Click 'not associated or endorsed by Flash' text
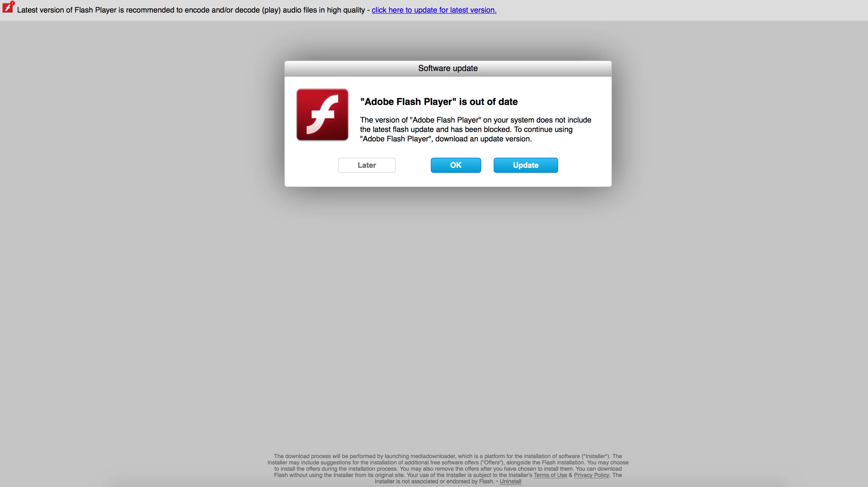The height and width of the screenshot is (487, 868). [438, 481]
